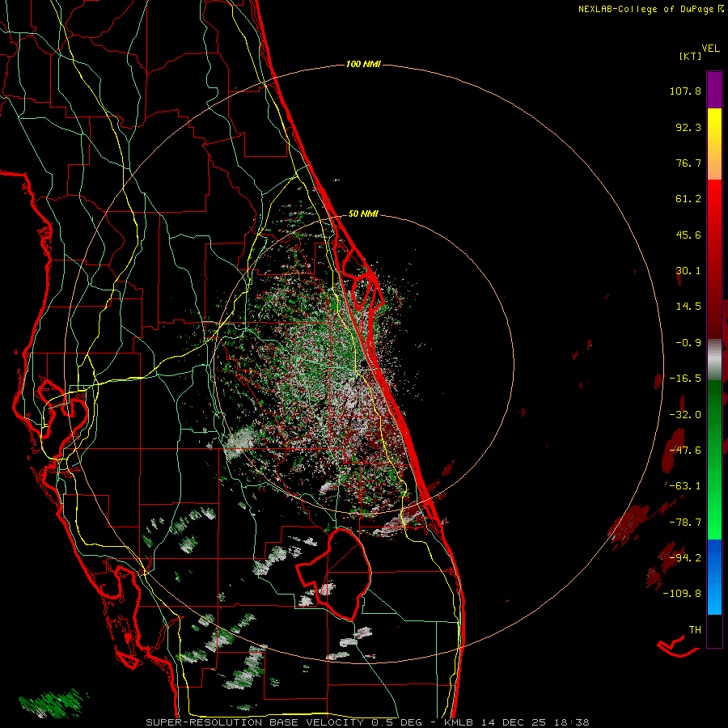Pick the gray near-zero segment of the color bar

pyautogui.click(x=714, y=358)
